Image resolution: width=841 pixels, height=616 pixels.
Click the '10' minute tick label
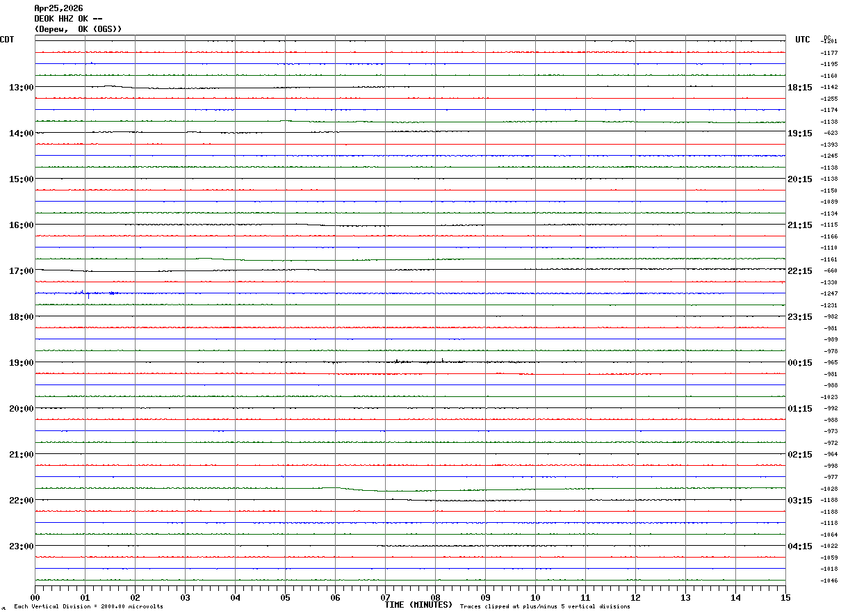click(x=535, y=597)
